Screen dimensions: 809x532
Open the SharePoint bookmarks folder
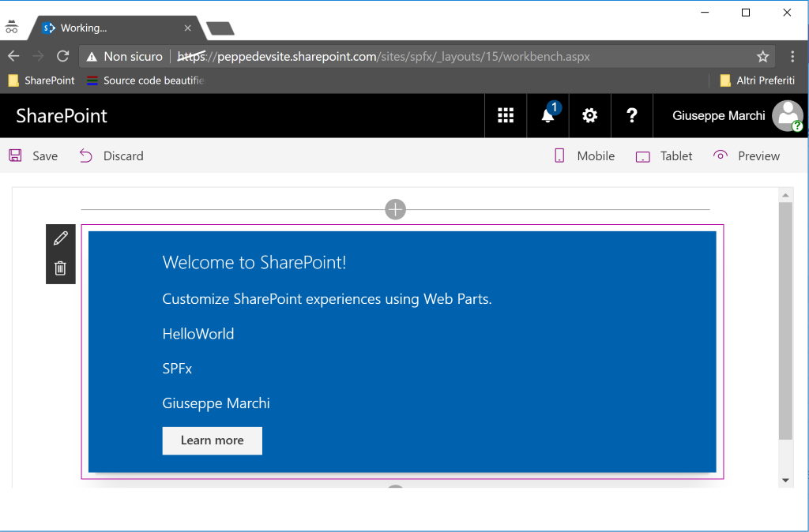(x=42, y=81)
